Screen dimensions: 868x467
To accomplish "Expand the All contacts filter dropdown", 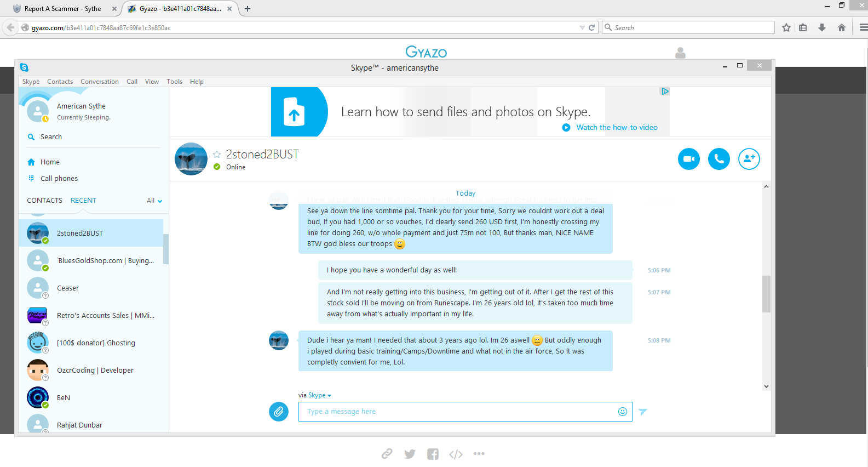I will tap(154, 201).
